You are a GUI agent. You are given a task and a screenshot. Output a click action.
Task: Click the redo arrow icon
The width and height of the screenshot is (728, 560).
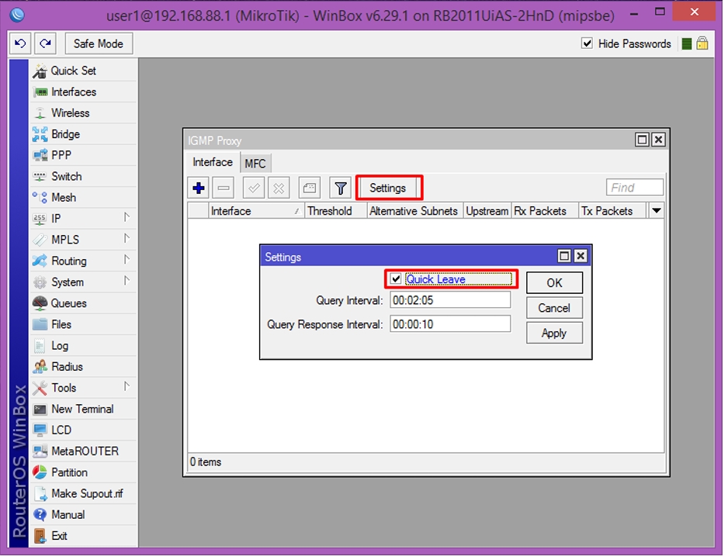point(45,43)
